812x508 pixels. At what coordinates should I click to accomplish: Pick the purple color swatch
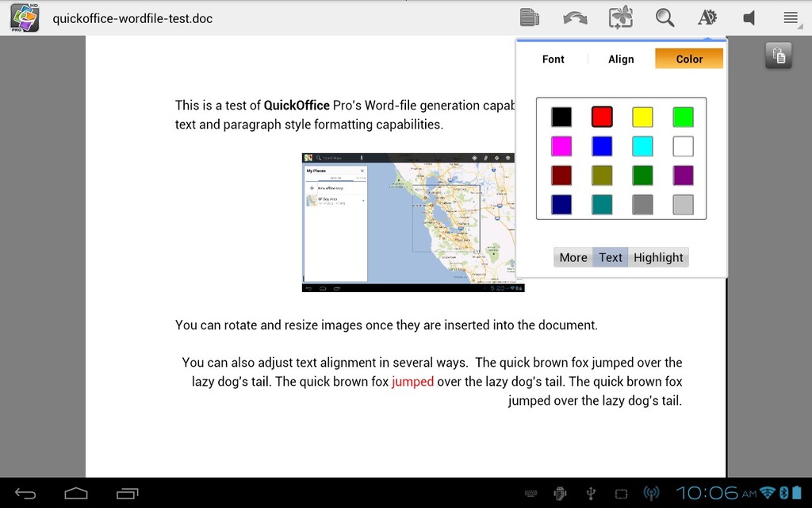pos(683,175)
